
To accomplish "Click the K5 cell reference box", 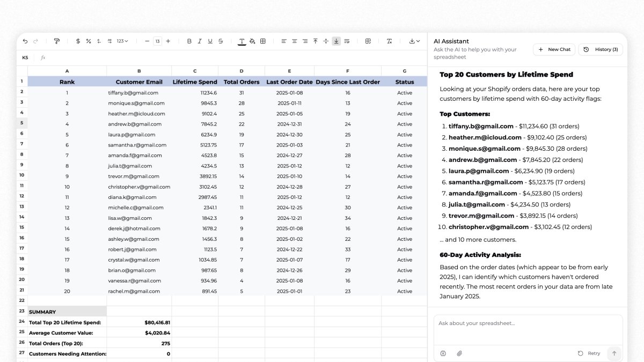I will (25, 57).
